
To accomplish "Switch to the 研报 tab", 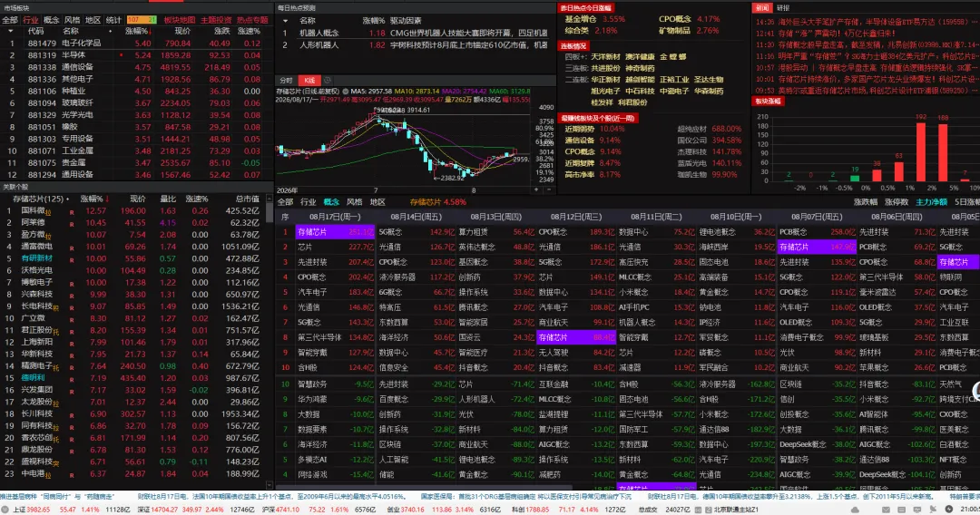I will 782,8.
